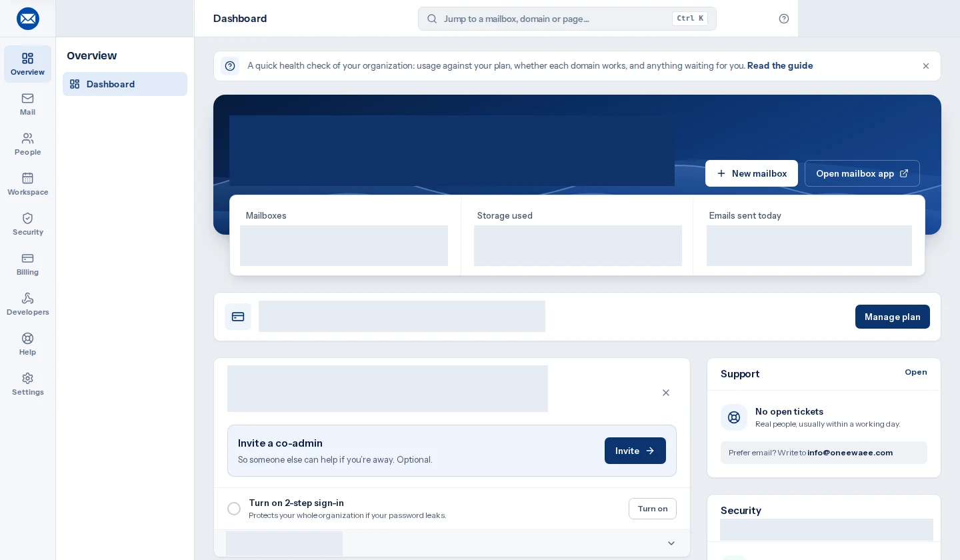
Task: Click the Invite a co-admin heading
Action: click(280, 443)
